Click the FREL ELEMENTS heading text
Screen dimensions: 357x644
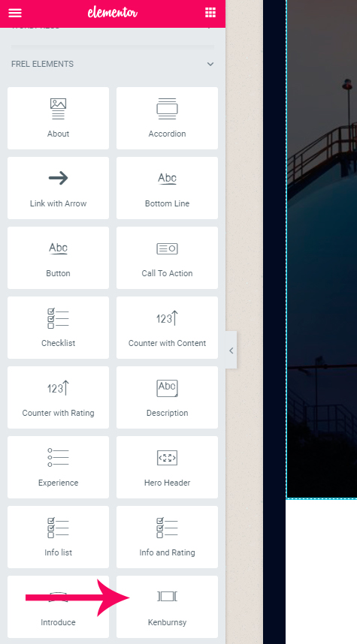click(42, 64)
